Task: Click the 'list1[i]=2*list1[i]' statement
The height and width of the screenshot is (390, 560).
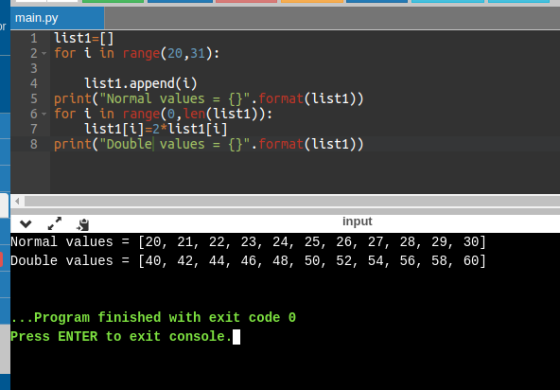Action: (x=156, y=129)
